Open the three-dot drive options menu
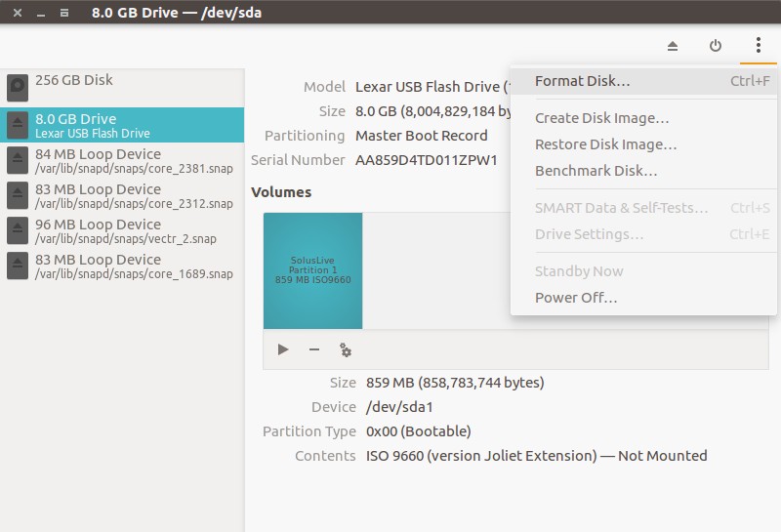781x532 pixels. pos(758,46)
